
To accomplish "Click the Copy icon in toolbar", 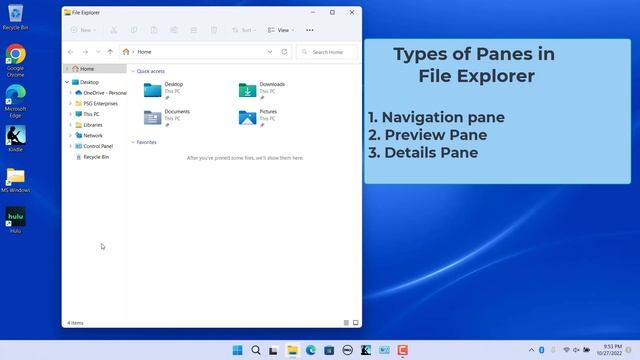I will coord(134,30).
